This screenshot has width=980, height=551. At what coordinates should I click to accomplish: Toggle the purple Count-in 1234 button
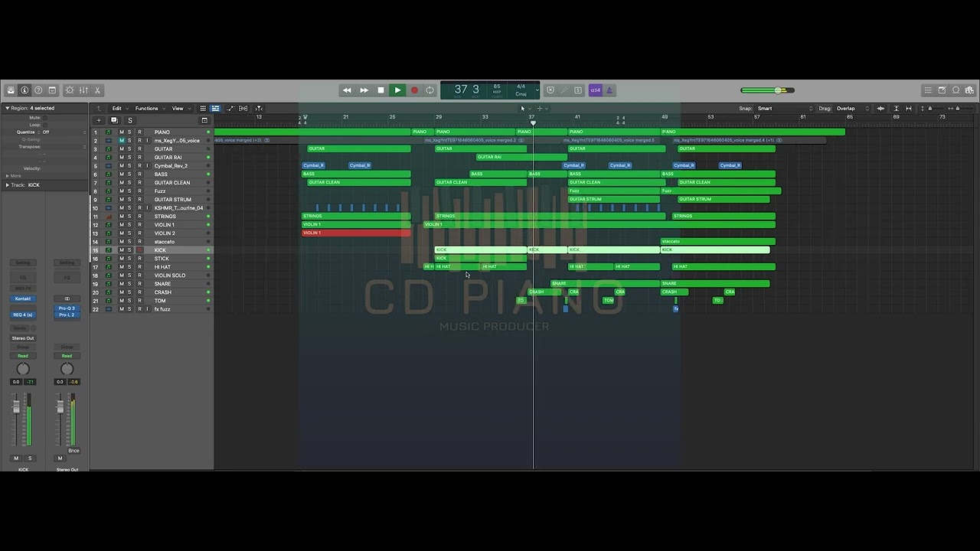pyautogui.click(x=595, y=90)
